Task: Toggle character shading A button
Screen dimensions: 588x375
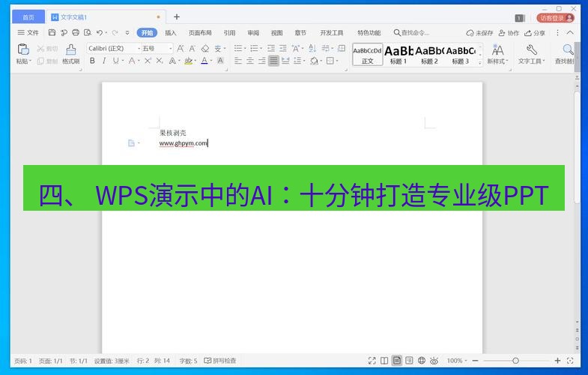Action: pos(220,61)
